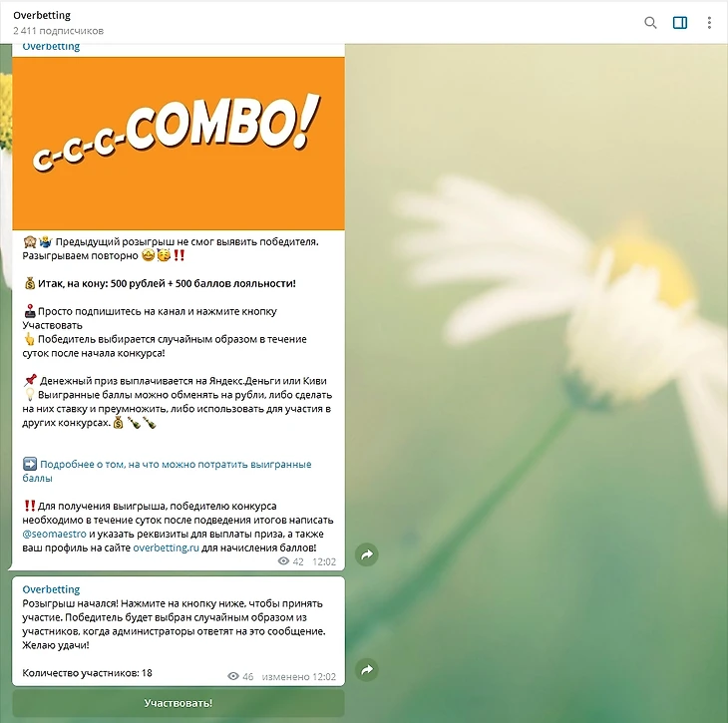Open the @seomaestro mention link
This screenshot has height=723, width=728.
point(54,534)
